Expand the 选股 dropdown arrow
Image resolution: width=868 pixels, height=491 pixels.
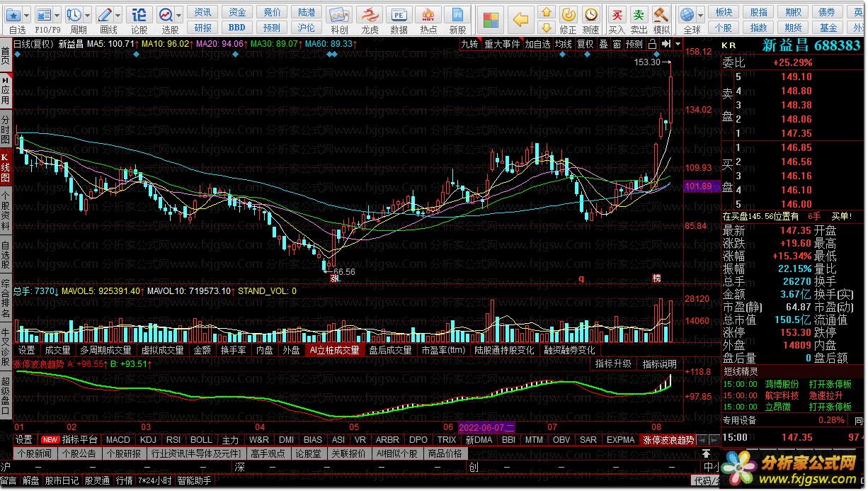point(180,14)
